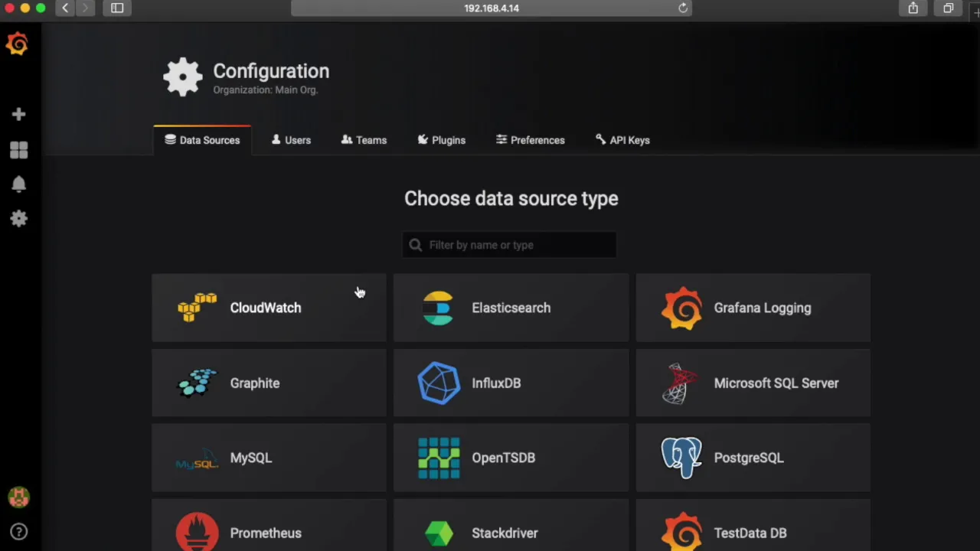
Task: Toggle the browser sidebar button
Action: coord(117,8)
